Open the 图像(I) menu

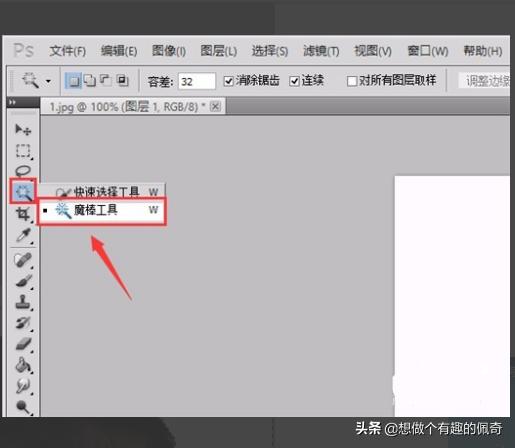(169, 51)
